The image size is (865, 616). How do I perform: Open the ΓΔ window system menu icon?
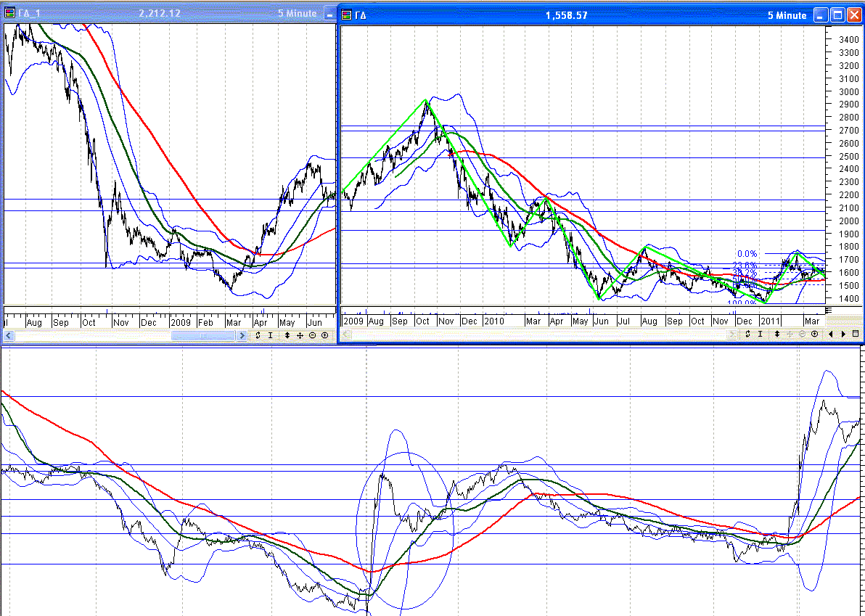[x=347, y=15]
